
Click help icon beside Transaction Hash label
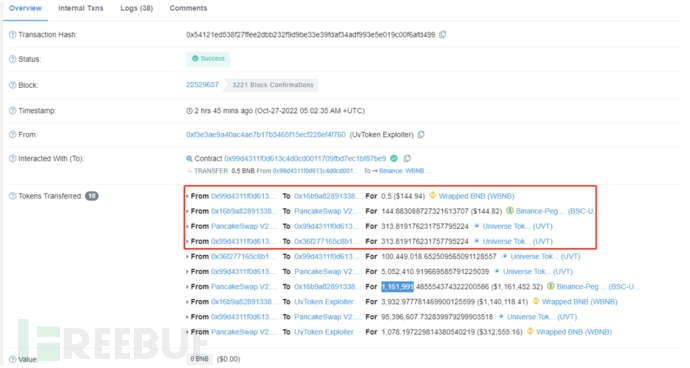(12, 35)
